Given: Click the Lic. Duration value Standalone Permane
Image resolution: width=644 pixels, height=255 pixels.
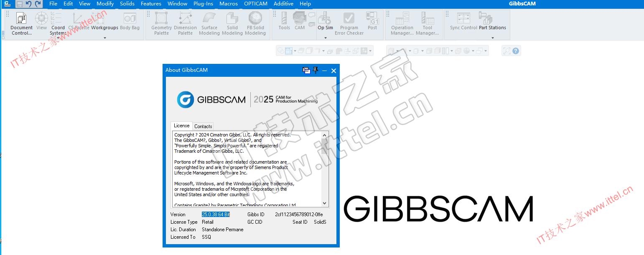Looking at the screenshot, I should click(223, 230).
